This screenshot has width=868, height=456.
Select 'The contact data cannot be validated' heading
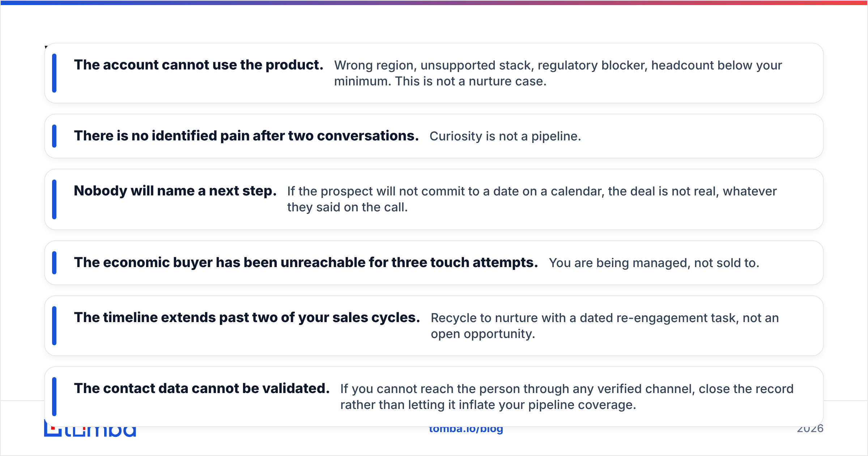[x=202, y=388]
